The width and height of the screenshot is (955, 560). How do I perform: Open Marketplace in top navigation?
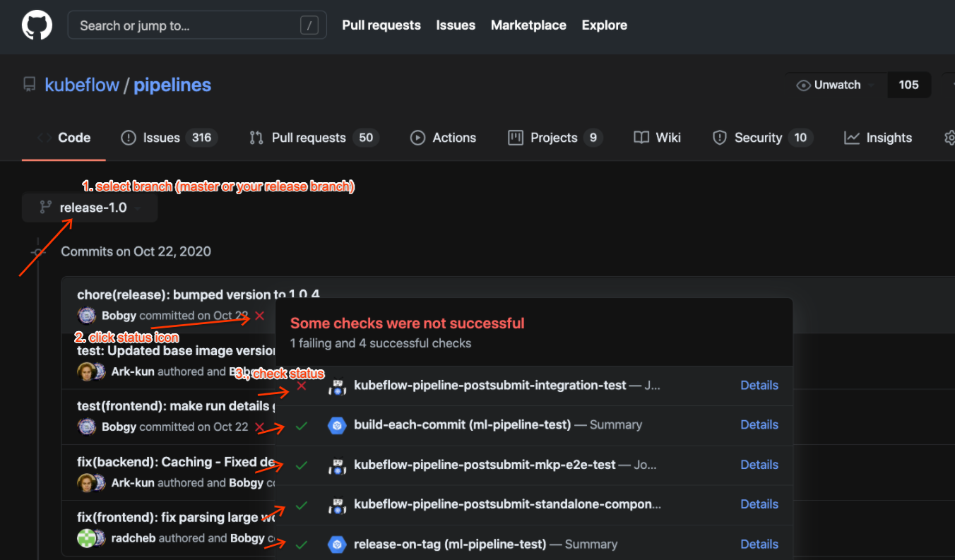(528, 25)
